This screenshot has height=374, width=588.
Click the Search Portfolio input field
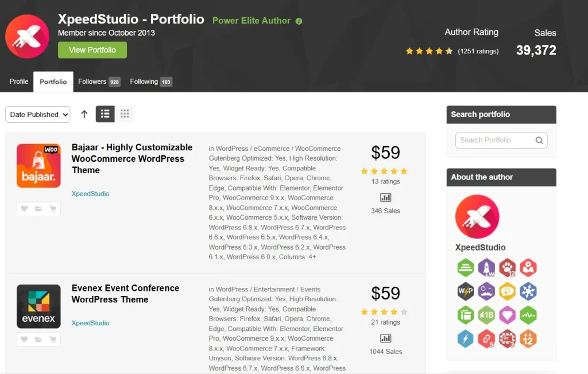[x=494, y=140]
